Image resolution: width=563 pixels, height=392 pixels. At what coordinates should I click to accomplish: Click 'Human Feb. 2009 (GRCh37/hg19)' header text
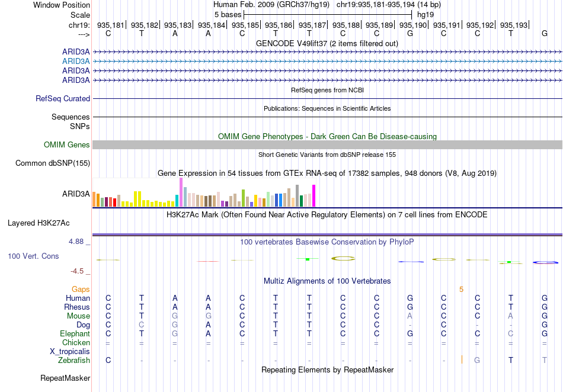click(271, 5)
